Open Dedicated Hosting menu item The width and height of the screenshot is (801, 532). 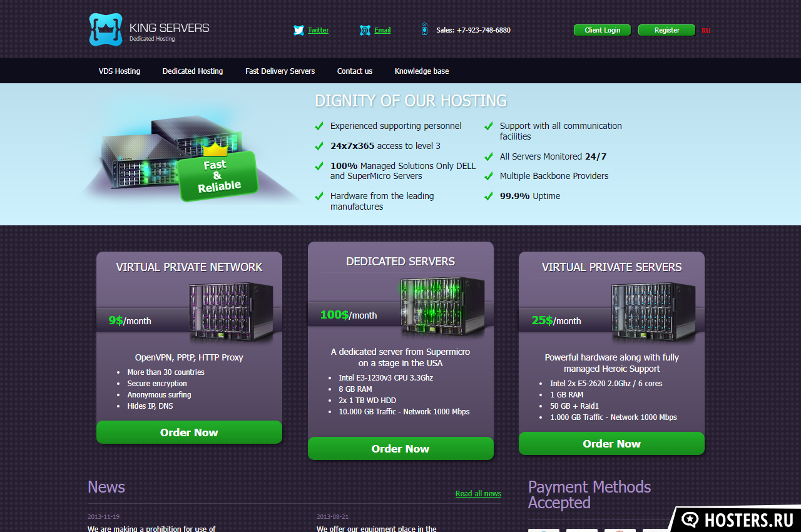[193, 71]
